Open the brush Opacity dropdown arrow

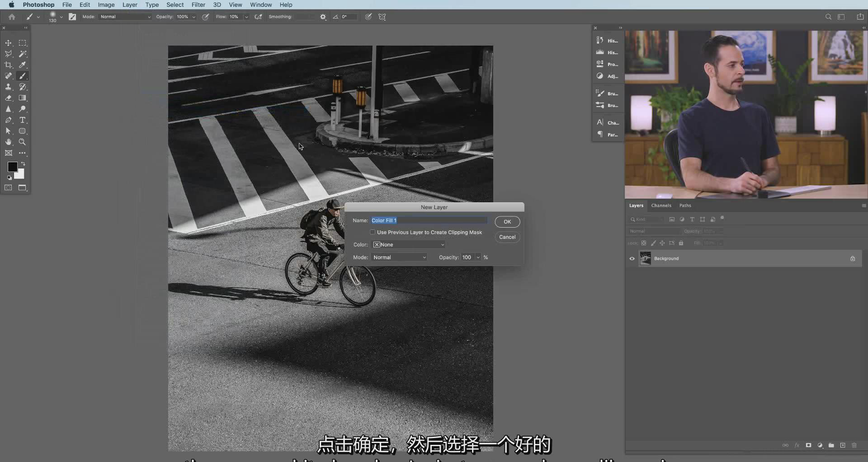coord(194,17)
